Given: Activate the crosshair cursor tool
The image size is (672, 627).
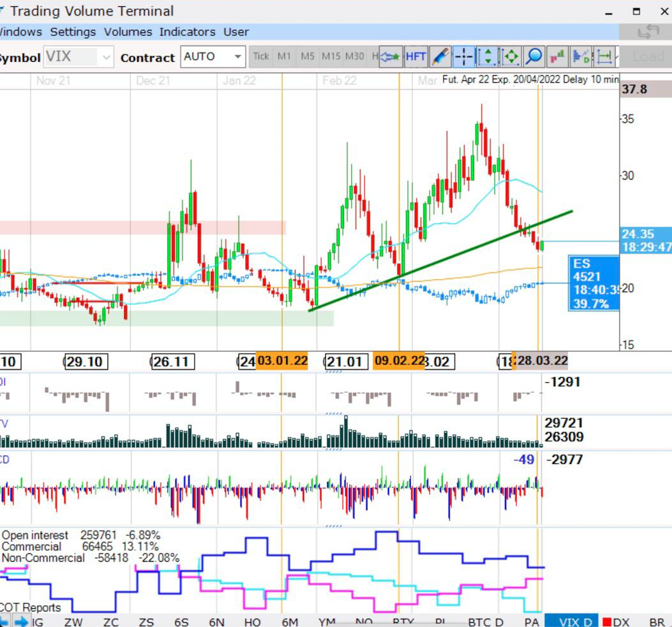Looking at the screenshot, I should (x=464, y=57).
